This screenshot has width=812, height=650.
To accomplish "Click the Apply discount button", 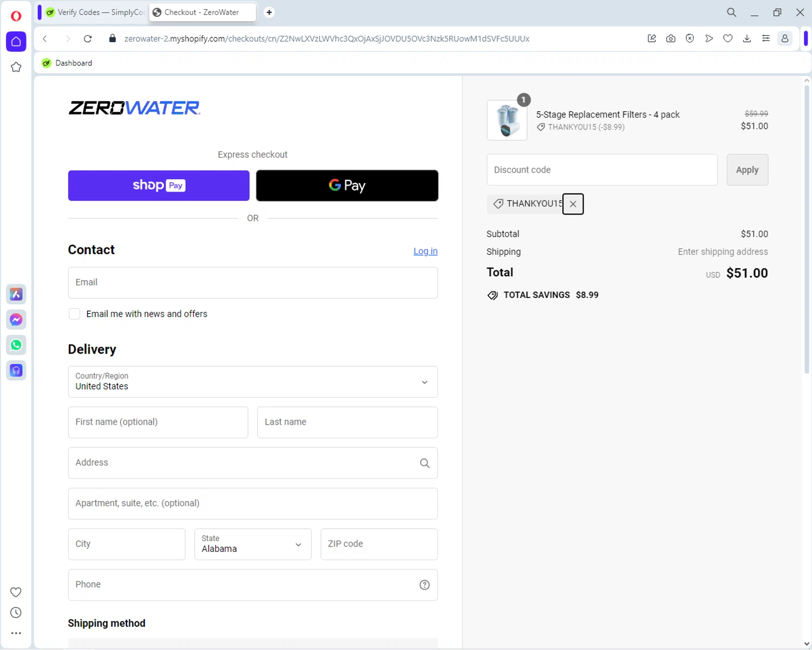I will (747, 170).
